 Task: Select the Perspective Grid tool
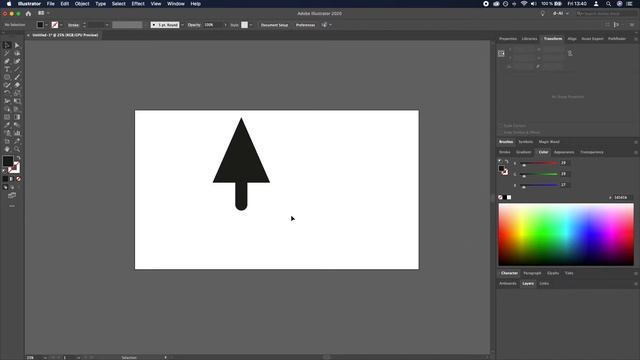tap(17, 109)
